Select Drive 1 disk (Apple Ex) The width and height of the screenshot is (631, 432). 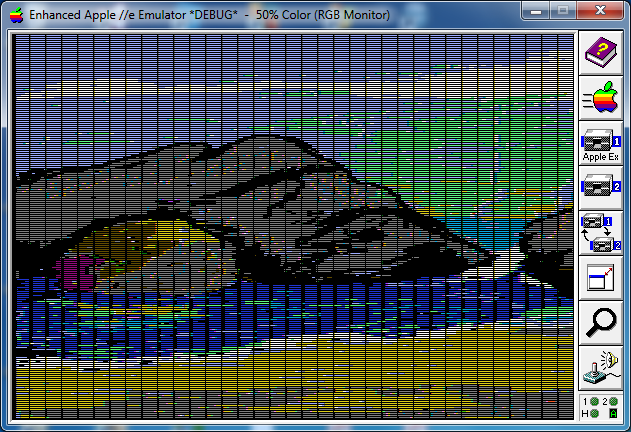click(x=600, y=143)
